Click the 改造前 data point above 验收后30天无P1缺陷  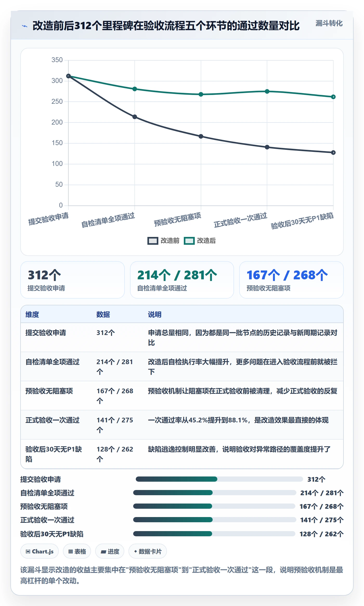(x=333, y=153)
